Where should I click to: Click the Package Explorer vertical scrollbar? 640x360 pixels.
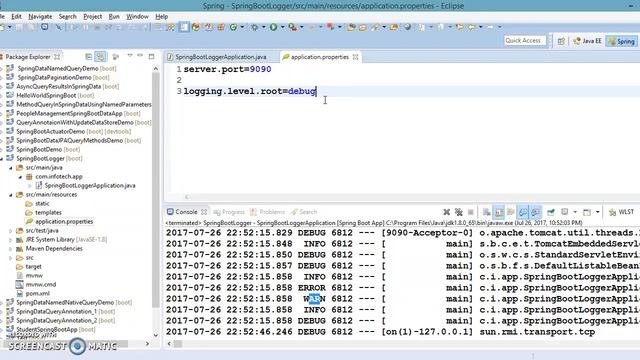tap(156, 190)
